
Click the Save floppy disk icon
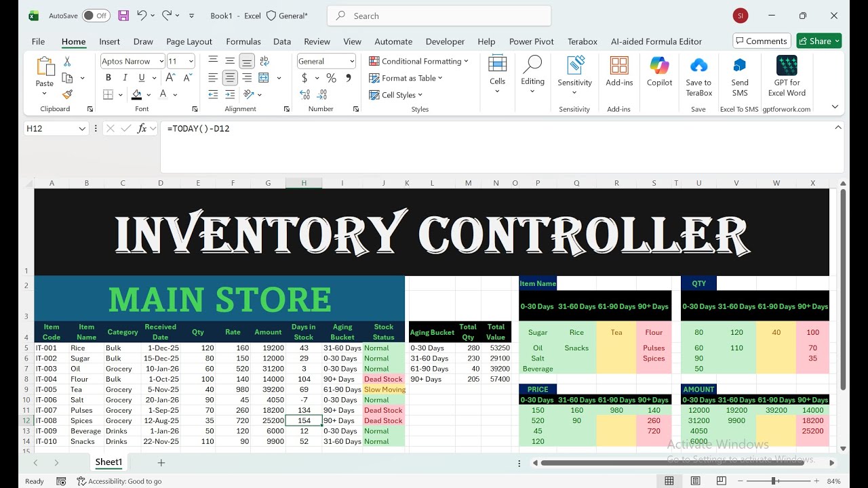click(123, 16)
